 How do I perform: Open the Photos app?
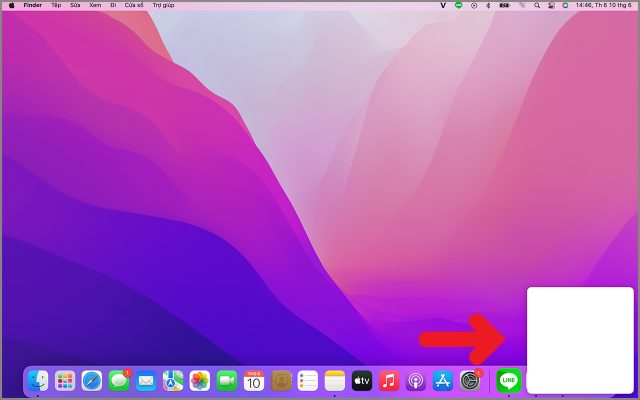tap(200, 381)
